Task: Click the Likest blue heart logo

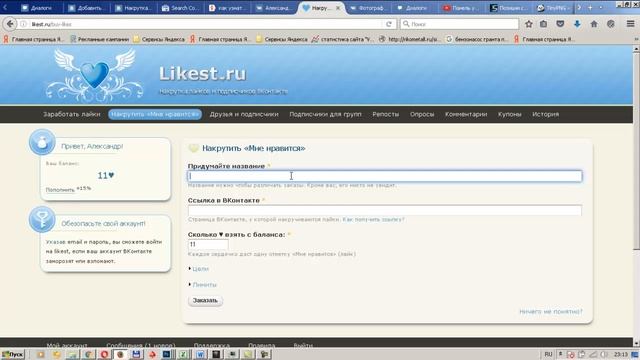Action: 95,75
